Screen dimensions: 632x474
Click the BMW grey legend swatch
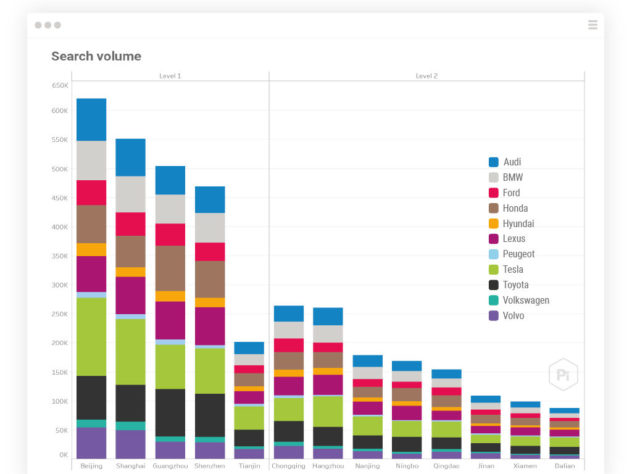point(493,177)
